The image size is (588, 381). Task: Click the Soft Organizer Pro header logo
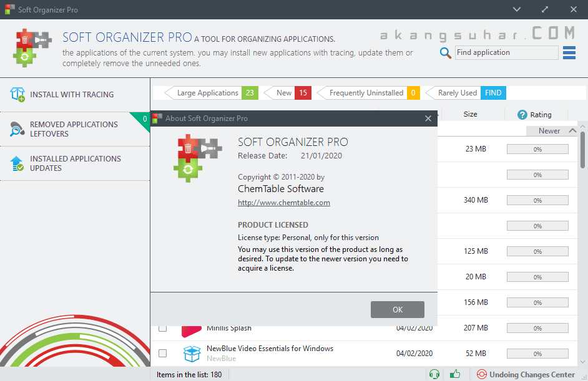(32, 48)
